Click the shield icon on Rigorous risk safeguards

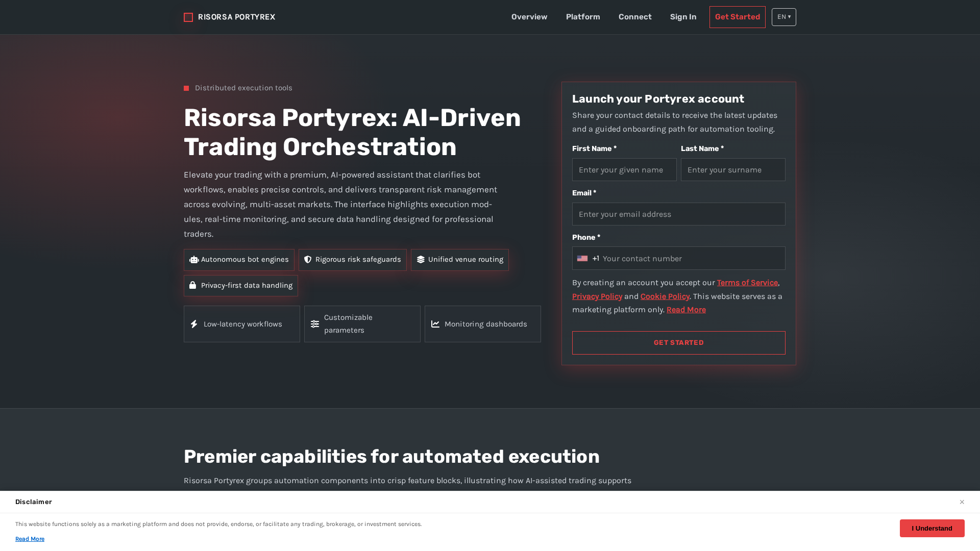tap(308, 260)
